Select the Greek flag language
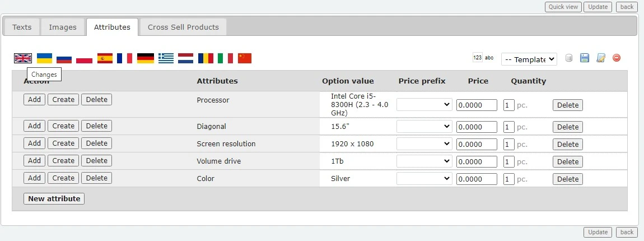Screen dimensions: 644x241 pos(166,58)
